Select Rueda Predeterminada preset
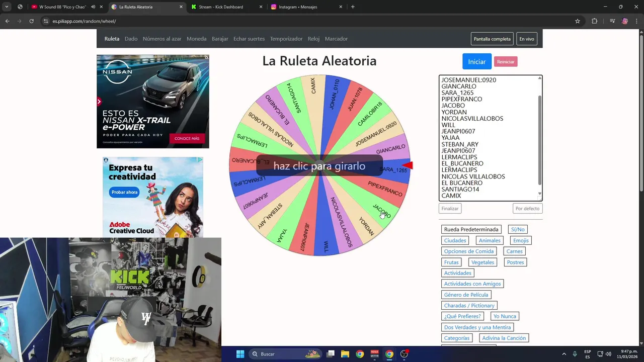The width and height of the screenshot is (644, 362). 471,229
